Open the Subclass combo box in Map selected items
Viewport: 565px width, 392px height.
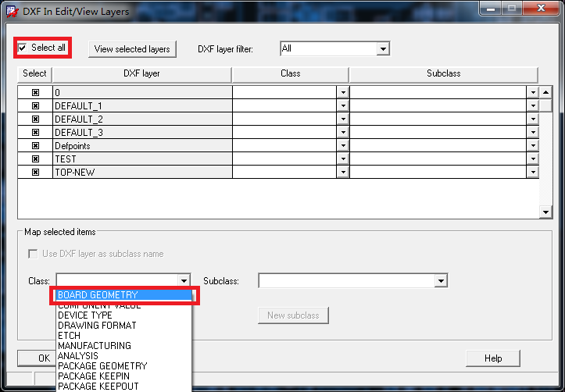tap(441, 281)
